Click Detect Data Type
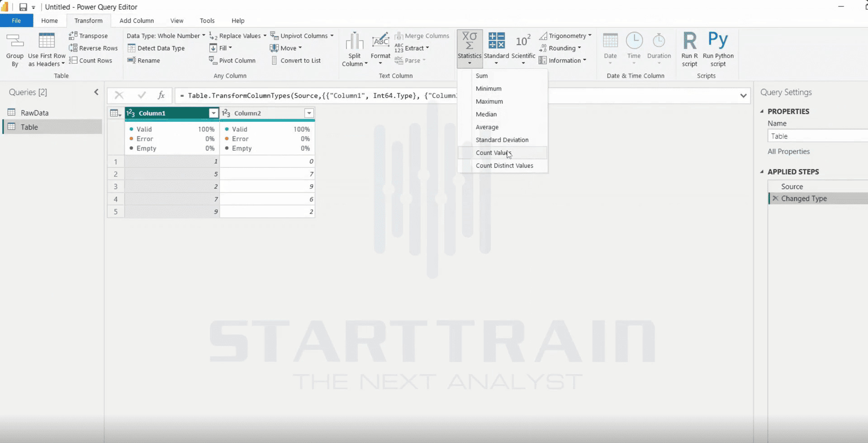The width and height of the screenshot is (868, 443). [x=156, y=48]
